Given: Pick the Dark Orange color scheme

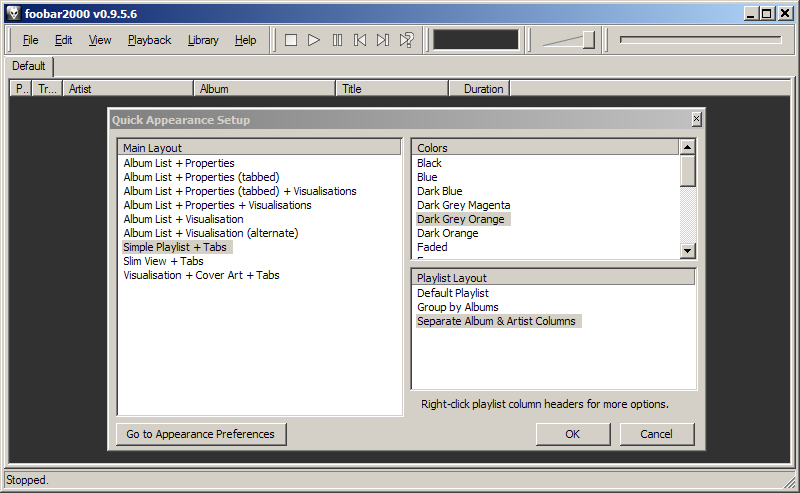Looking at the screenshot, I should click(447, 233).
